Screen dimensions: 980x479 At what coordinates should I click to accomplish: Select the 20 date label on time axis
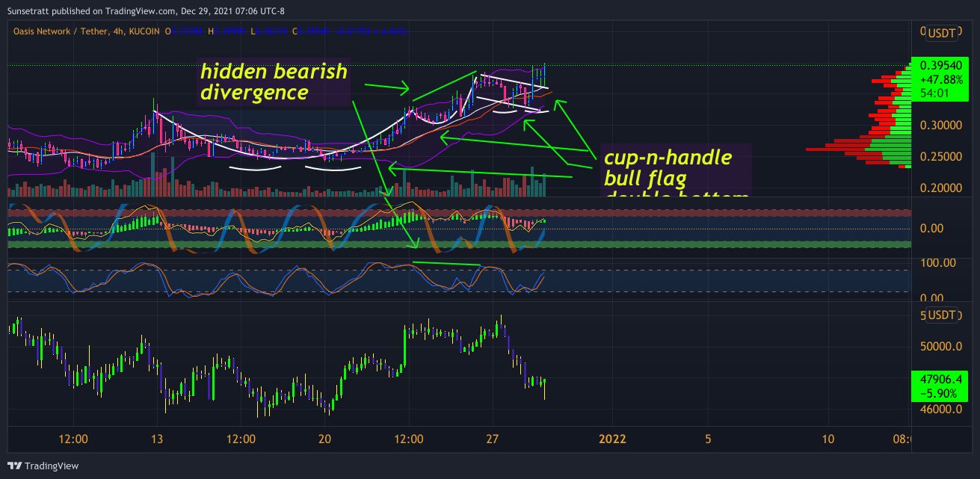click(x=324, y=439)
